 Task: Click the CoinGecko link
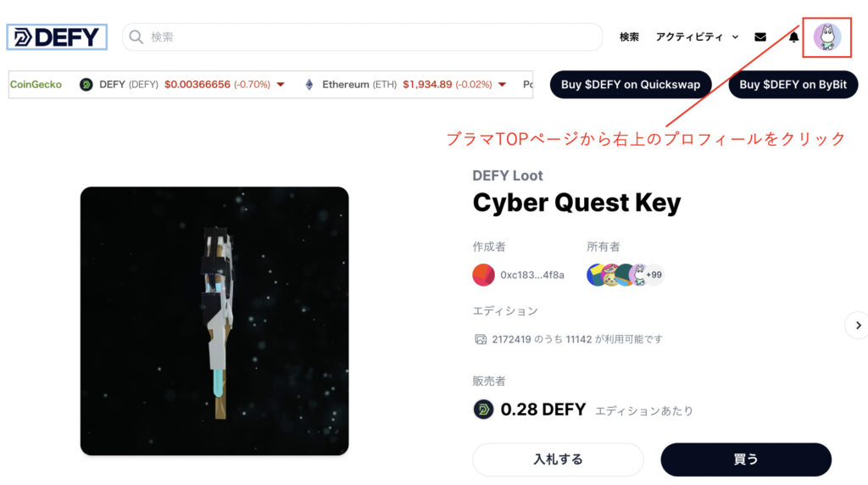36,84
